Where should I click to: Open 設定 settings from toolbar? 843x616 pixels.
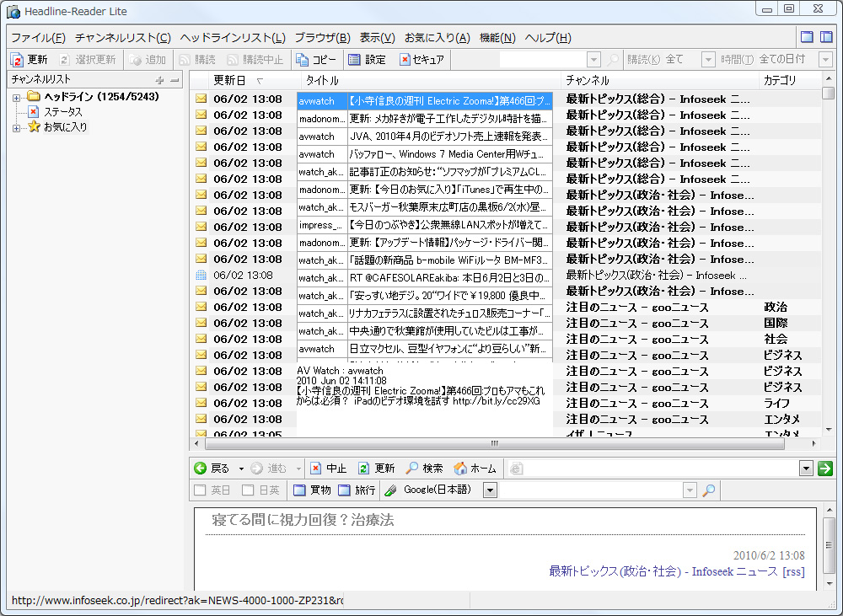click(x=368, y=60)
